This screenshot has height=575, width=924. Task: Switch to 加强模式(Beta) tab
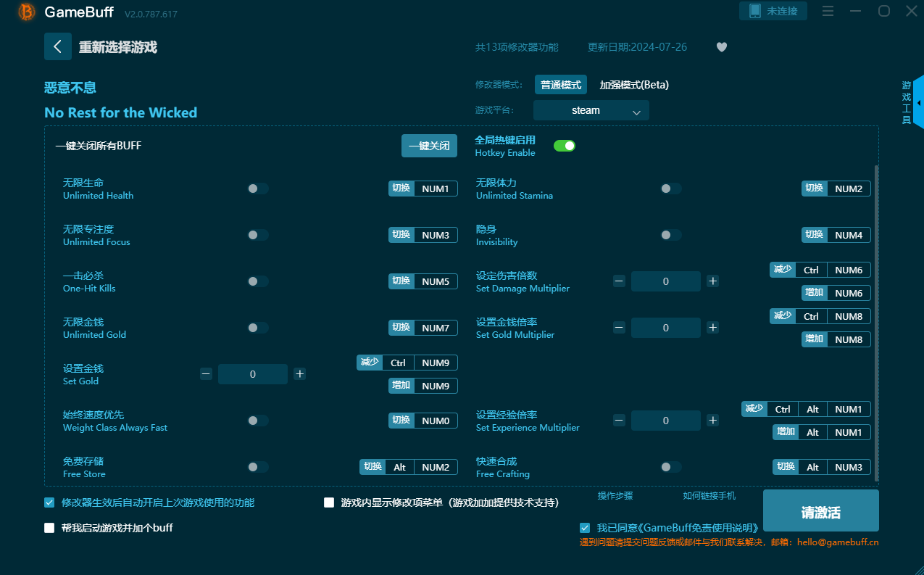point(634,85)
